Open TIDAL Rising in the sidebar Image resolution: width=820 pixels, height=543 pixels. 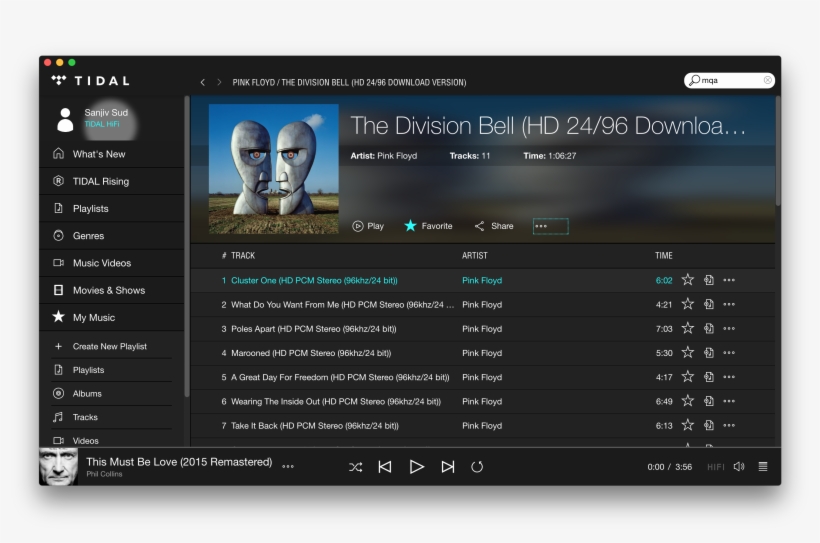tap(111, 182)
